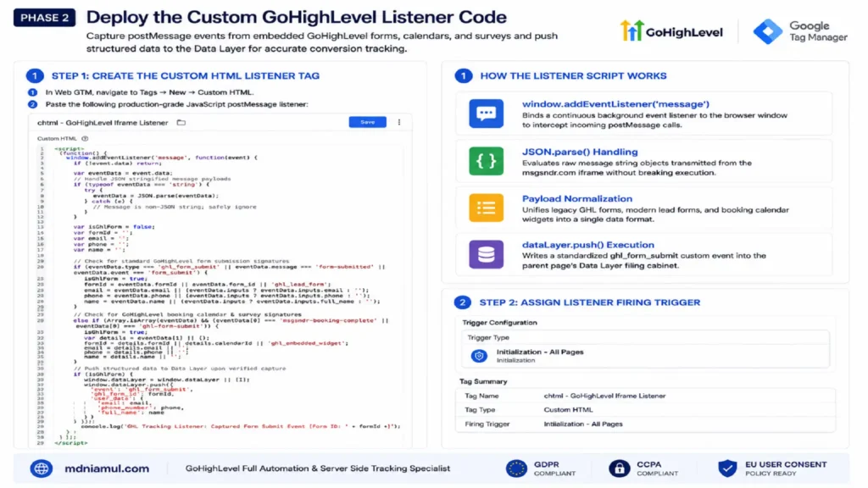The width and height of the screenshot is (868, 488).
Task: Click the 'Trigger Type' label
Action: [488, 337]
